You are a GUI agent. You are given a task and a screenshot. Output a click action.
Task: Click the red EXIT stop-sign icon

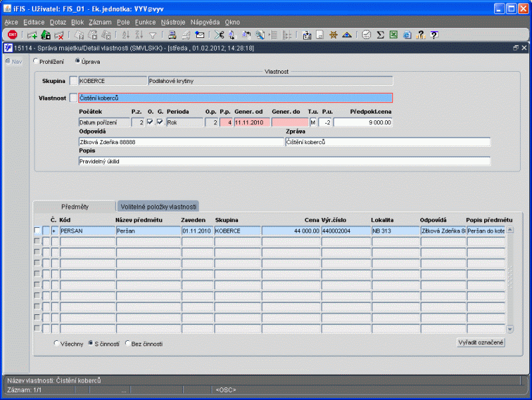13,35
